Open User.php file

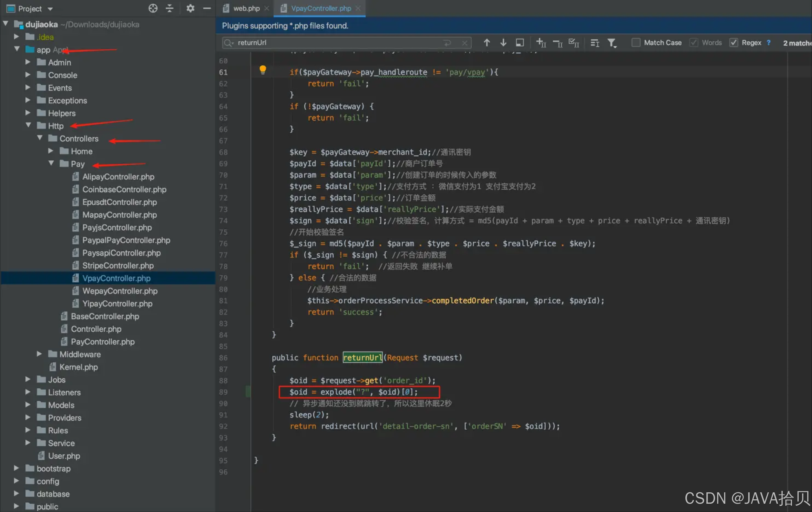pos(64,456)
